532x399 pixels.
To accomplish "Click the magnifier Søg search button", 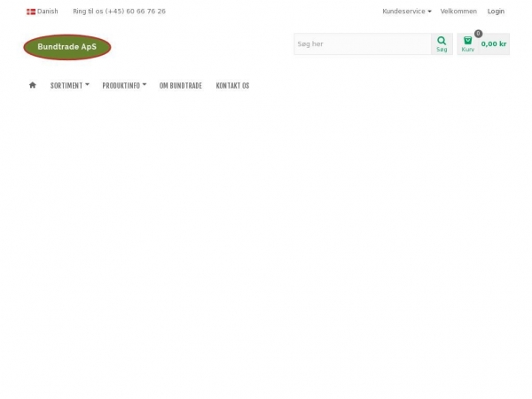I will click(442, 44).
